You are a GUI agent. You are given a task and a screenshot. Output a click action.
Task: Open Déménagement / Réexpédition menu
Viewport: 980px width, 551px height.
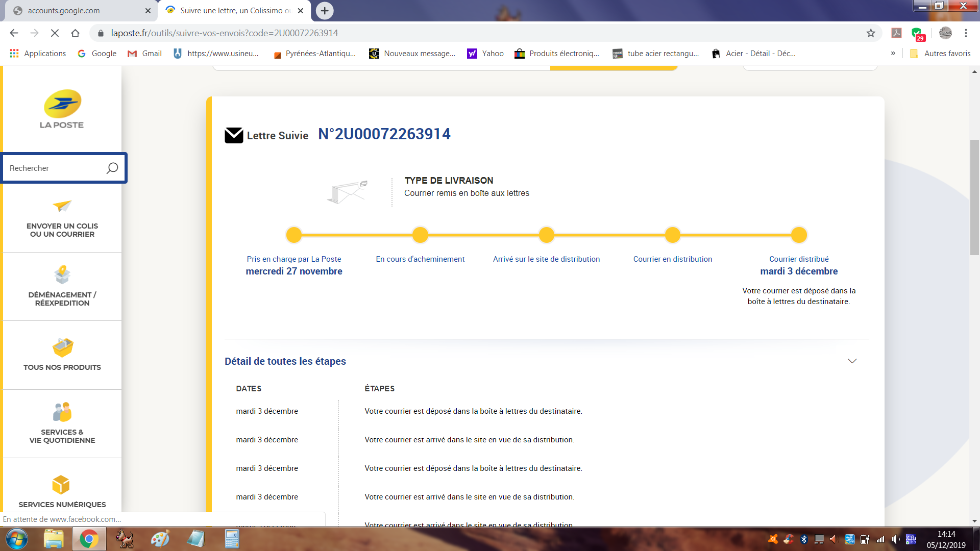pyautogui.click(x=62, y=287)
